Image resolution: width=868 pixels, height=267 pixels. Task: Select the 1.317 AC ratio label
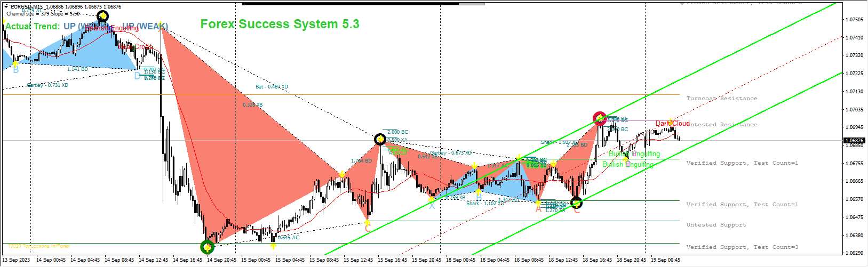point(497,165)
